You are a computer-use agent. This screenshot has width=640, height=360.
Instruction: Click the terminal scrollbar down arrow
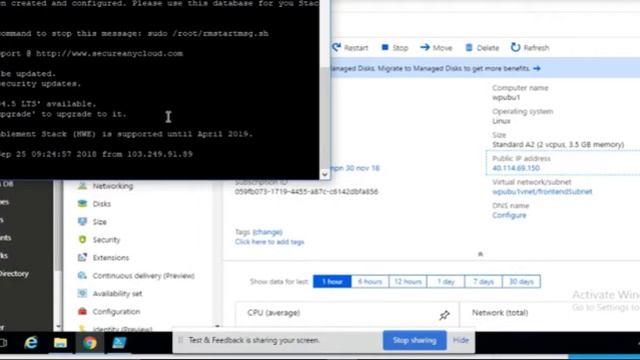pos(324,174)
